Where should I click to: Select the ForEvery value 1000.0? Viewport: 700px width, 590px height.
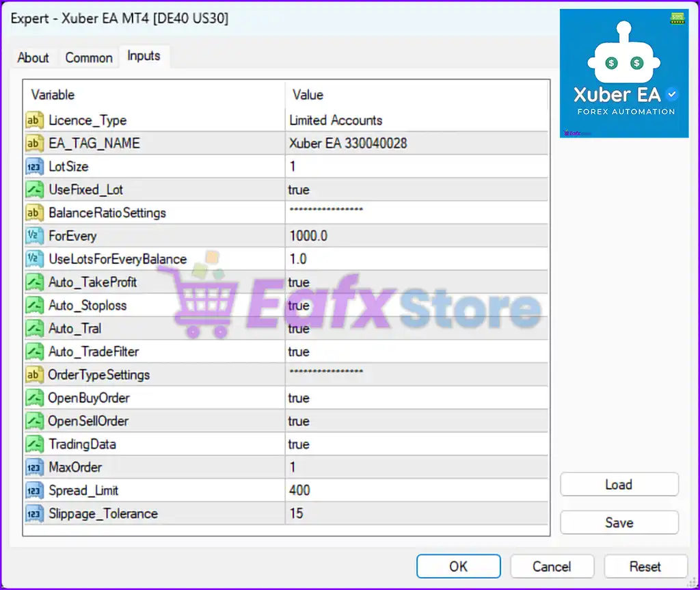pyautogui.click(x=416, y=236)
